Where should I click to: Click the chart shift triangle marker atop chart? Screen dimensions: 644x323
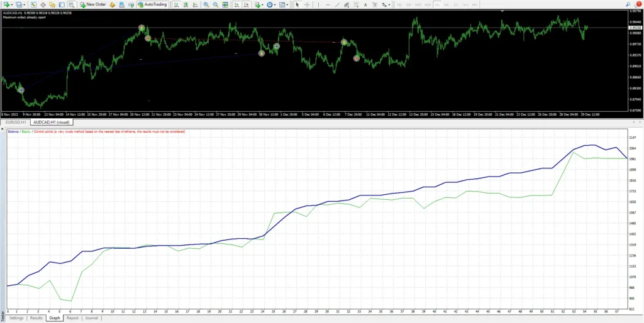click(502, 11)
